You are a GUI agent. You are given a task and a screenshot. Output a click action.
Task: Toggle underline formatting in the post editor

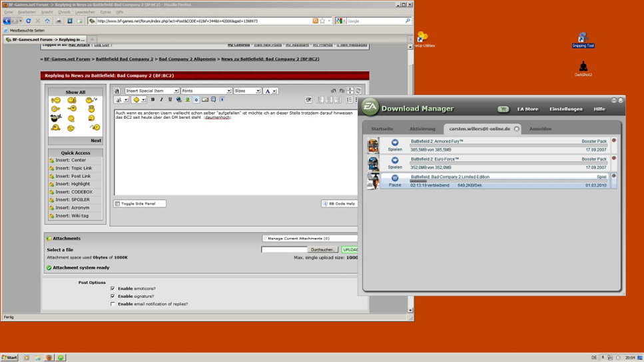170,99
